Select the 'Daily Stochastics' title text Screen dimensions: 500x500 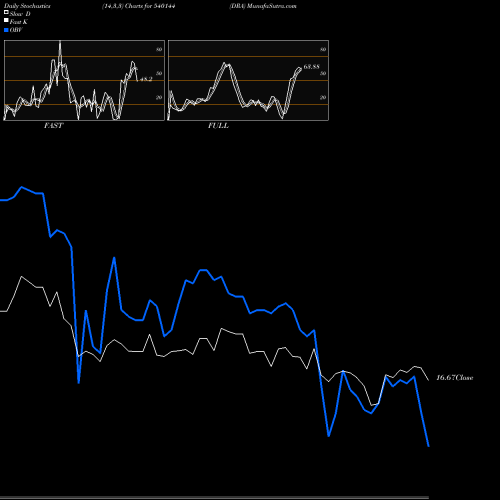(27, 6)
